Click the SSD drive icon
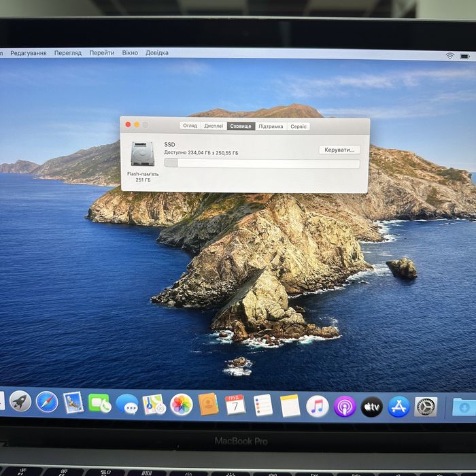The width and height of the screenshot is (476, 476). coord(142,154)
